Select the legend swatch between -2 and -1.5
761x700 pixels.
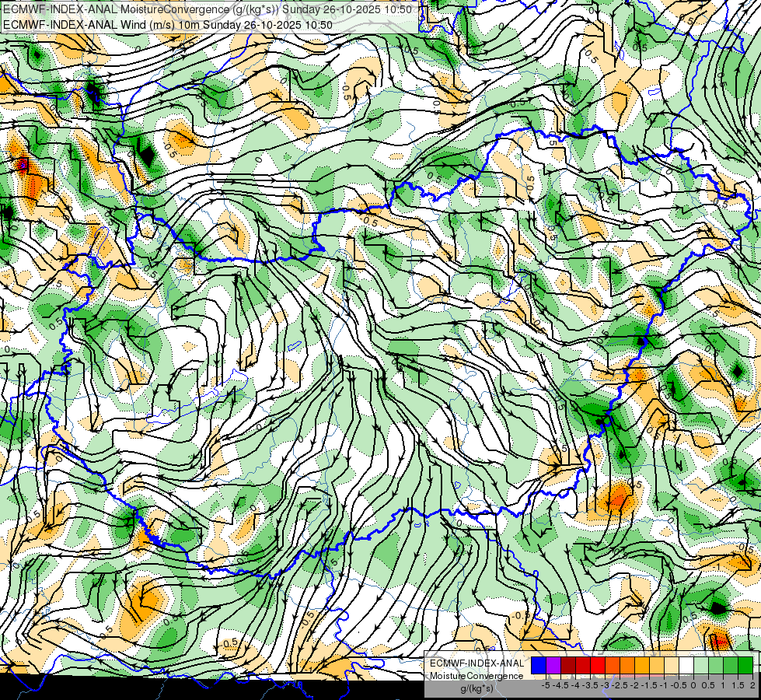[x=642, y=665]
